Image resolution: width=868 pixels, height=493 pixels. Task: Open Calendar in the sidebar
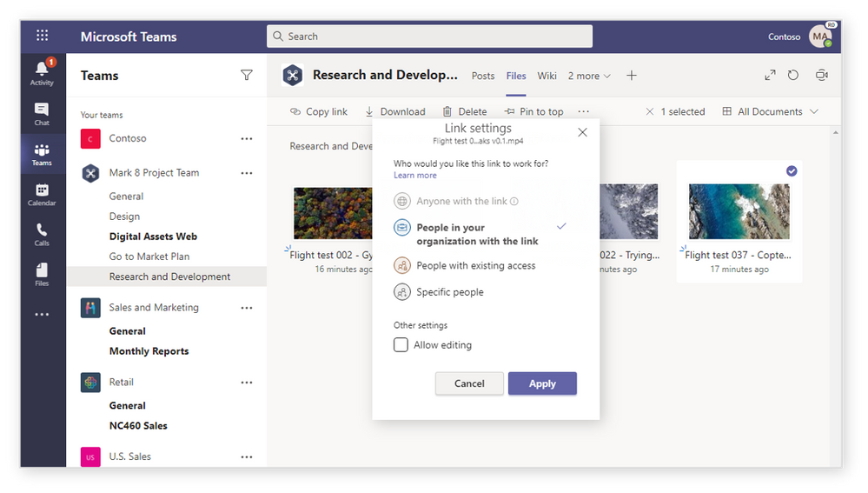click(x=42, y=194)
